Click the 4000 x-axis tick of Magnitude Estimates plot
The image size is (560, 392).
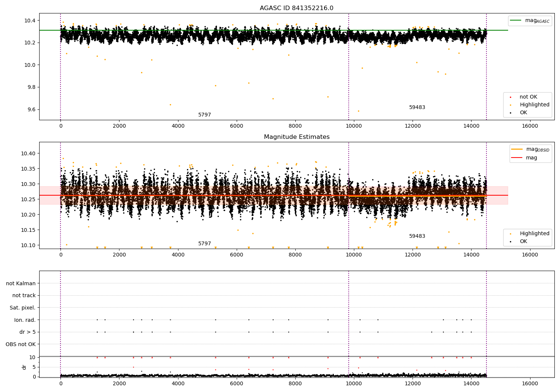point(178,255)
